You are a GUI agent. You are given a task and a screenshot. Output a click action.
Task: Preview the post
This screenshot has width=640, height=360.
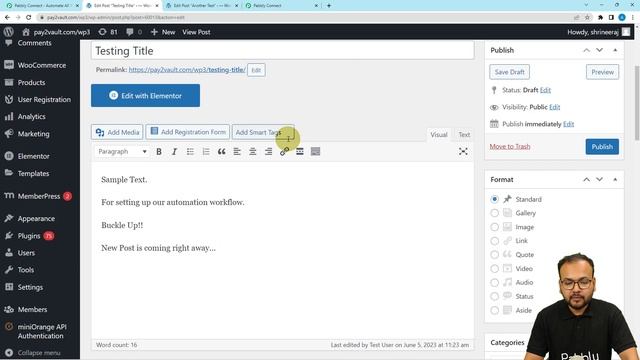pos(602,72)
